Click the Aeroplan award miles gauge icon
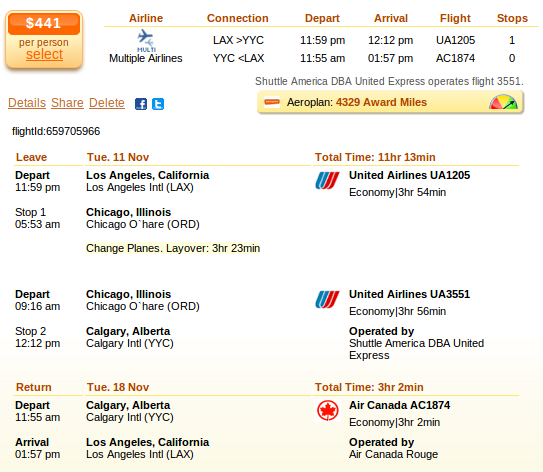 point(503,102)
